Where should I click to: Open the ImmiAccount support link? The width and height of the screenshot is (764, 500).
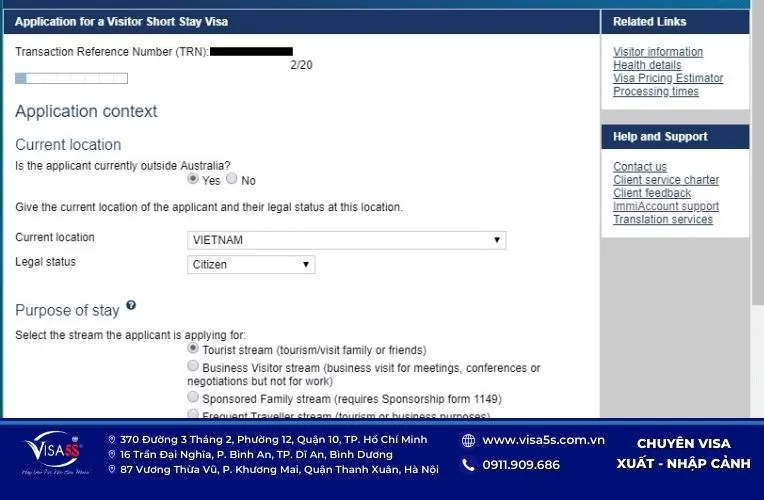666,206
